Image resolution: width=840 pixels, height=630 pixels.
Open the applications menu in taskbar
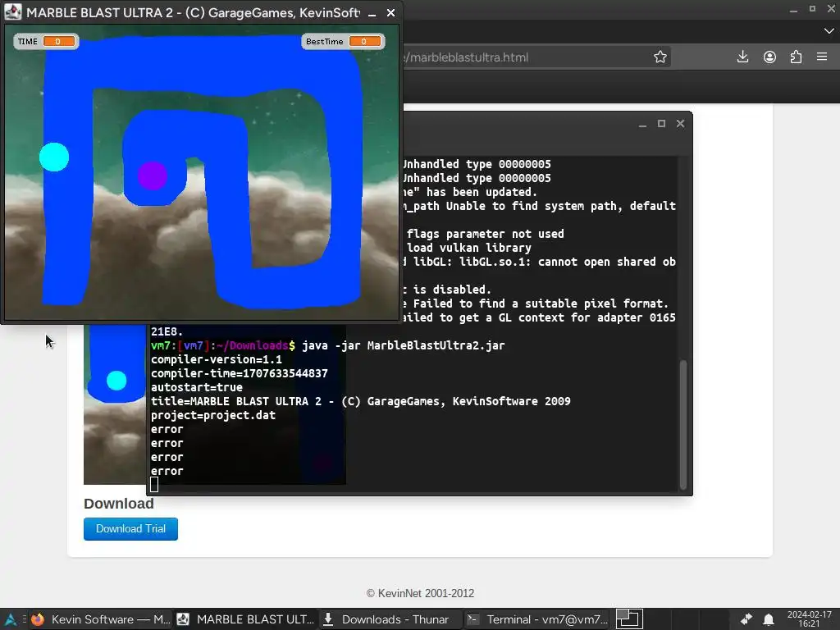(10, 619)
